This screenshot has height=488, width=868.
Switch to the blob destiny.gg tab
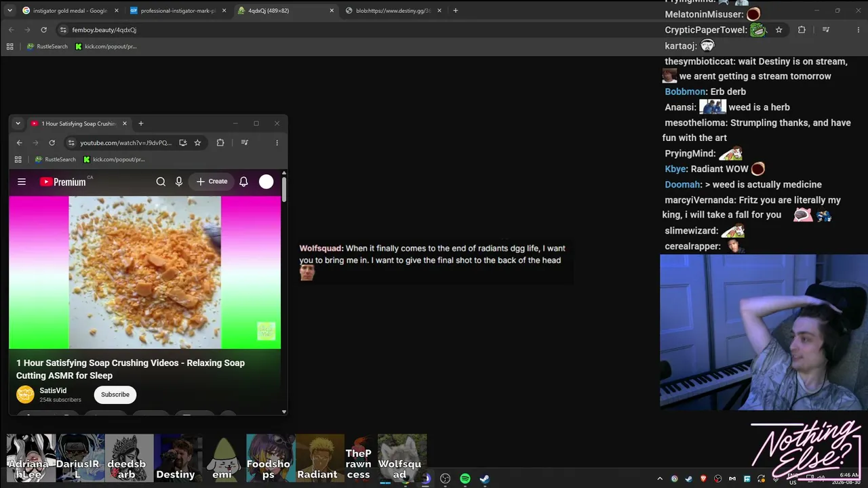[x=394, y=11]
